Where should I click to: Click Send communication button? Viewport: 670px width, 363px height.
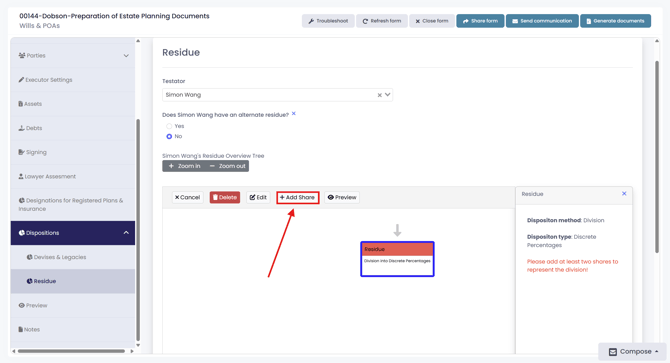542,21
